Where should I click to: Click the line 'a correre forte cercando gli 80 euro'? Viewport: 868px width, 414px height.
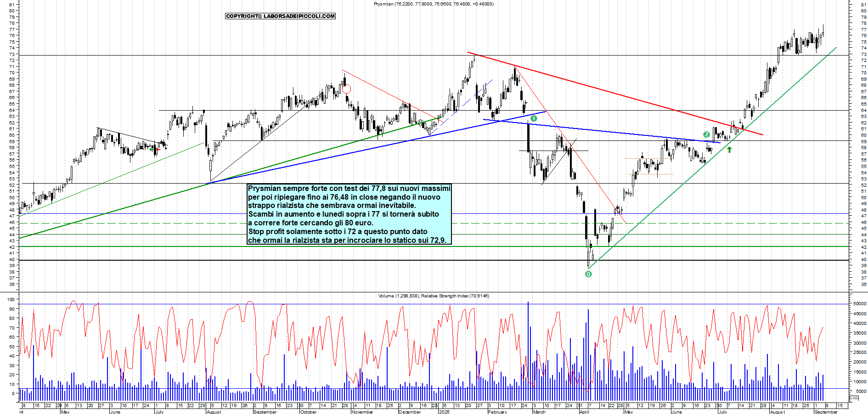coord(310,223)
